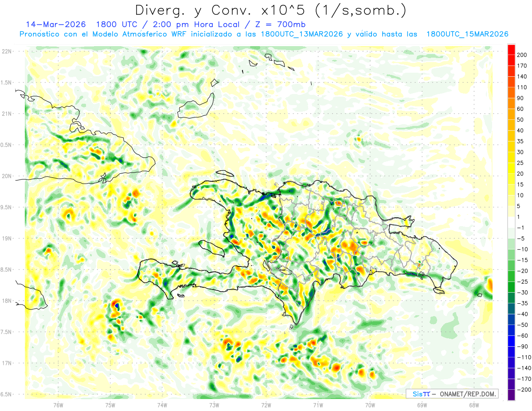The width and height of the screenshot is (532, 411).
Task: Click the '-40' color scale label
Action: (524, 314)
